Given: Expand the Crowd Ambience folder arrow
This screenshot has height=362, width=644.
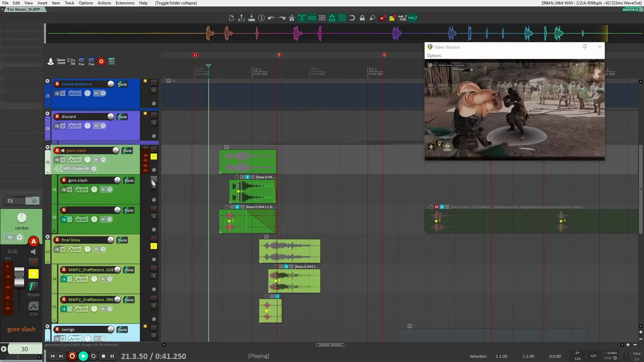Looking at the screenshot, I should tap(47, 81).
